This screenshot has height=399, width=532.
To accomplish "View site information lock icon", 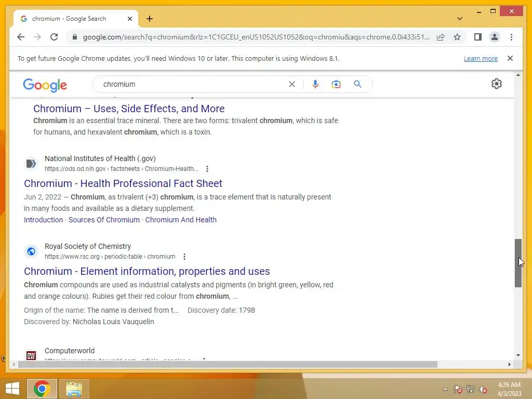I will point(75,37).
